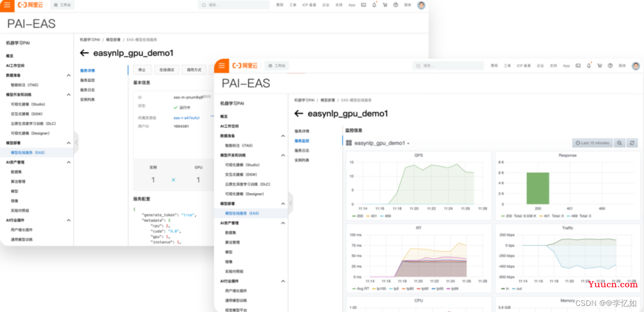
Task: Toggle the 200 series in QPS chart legend
Action: (357, 216)
